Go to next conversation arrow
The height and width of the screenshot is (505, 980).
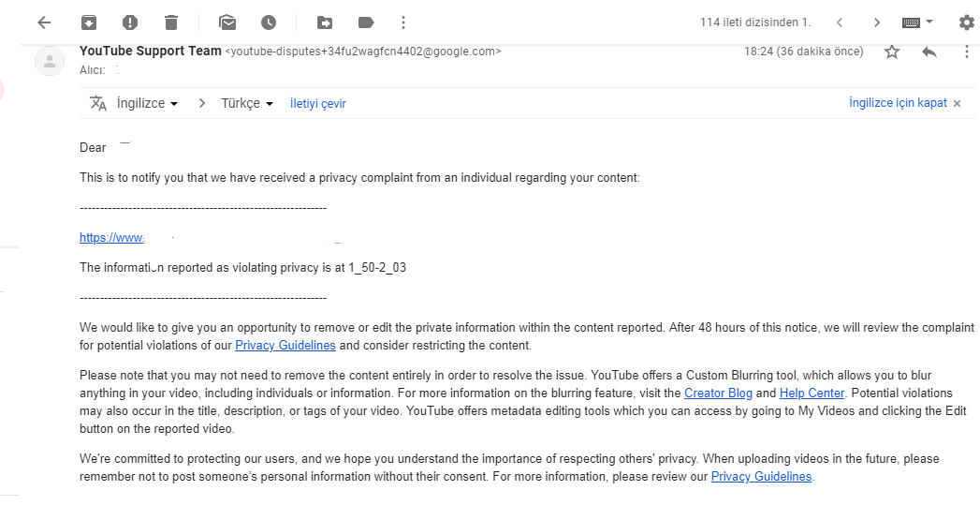click(877, 22)
